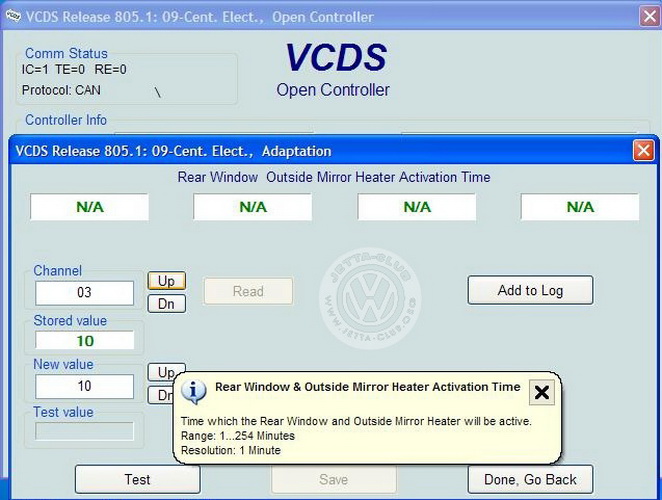Increase the channel number with Up
Image resolution: width=662 pixels, height=500 pixels.
(167, 282)
